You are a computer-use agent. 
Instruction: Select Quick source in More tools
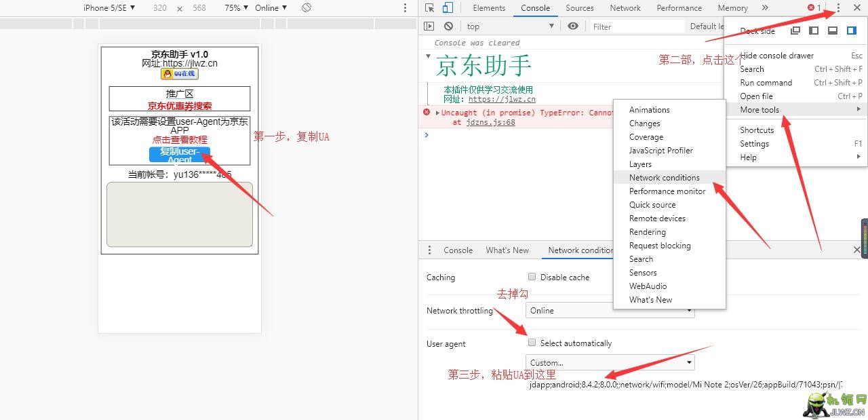click(669, 205)
